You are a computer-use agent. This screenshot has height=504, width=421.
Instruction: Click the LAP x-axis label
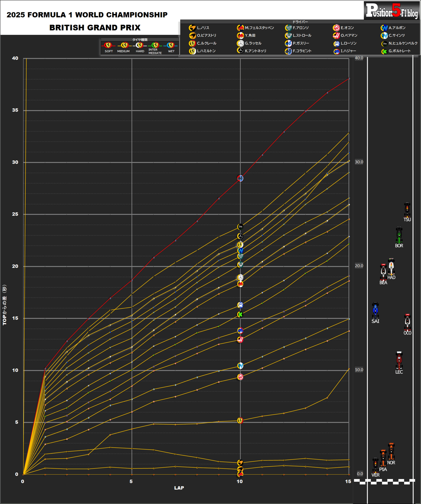[179, 488]
